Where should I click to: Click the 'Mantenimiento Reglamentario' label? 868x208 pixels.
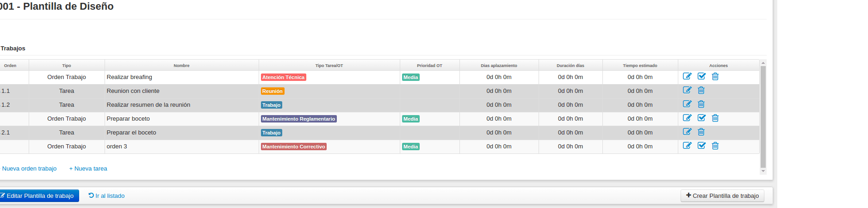pos(298,119)
